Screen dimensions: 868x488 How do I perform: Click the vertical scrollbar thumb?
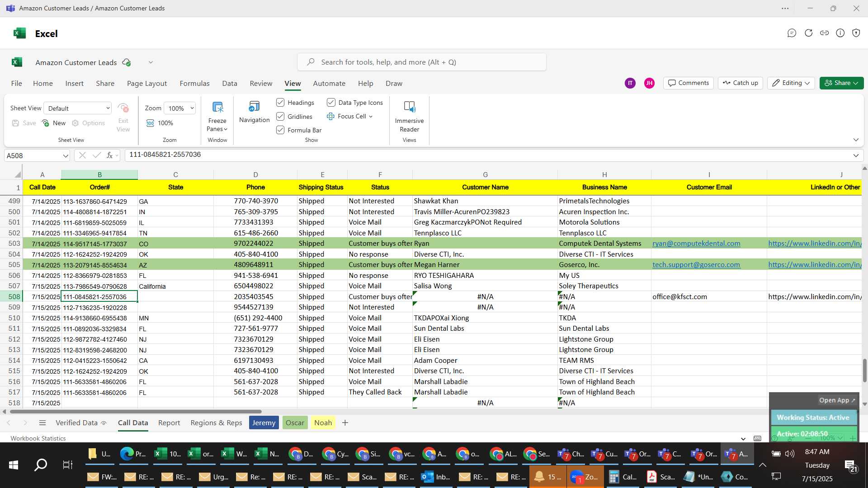click(x=864, y=371)
